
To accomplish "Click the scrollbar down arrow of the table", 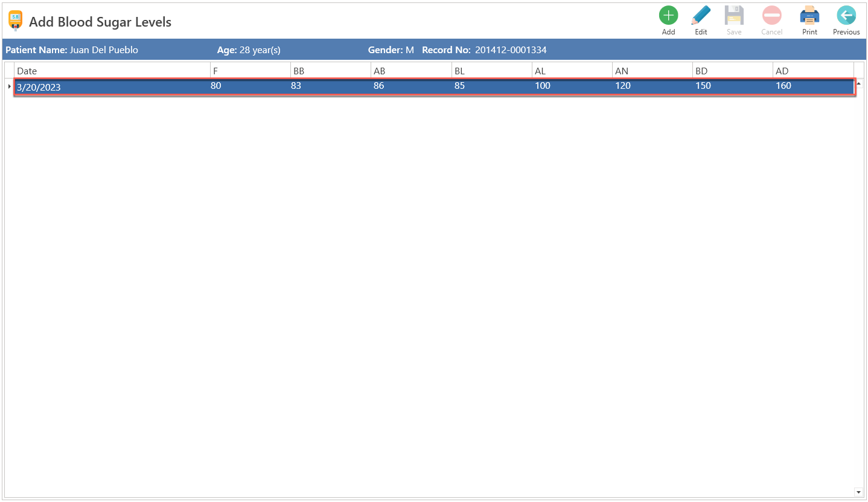I will 858,492.
